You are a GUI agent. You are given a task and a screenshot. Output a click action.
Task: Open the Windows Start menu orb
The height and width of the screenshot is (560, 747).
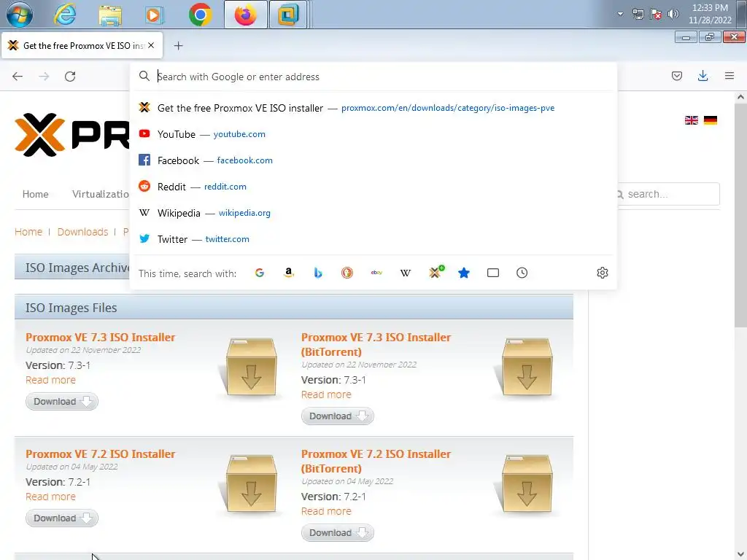[x=19, y=15]
